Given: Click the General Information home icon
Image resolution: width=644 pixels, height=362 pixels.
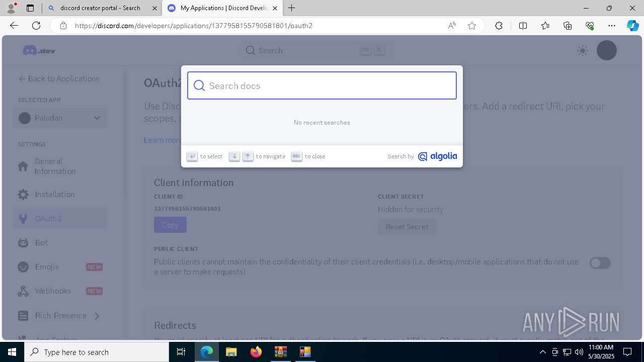Looking at the screenshot, I should 23,166.
